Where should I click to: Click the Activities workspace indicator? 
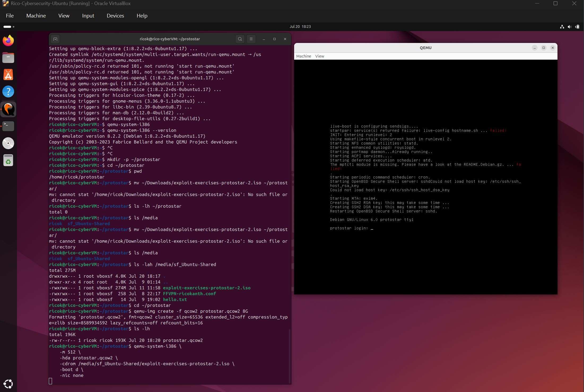pyautogui.click(x=9, y=27)
